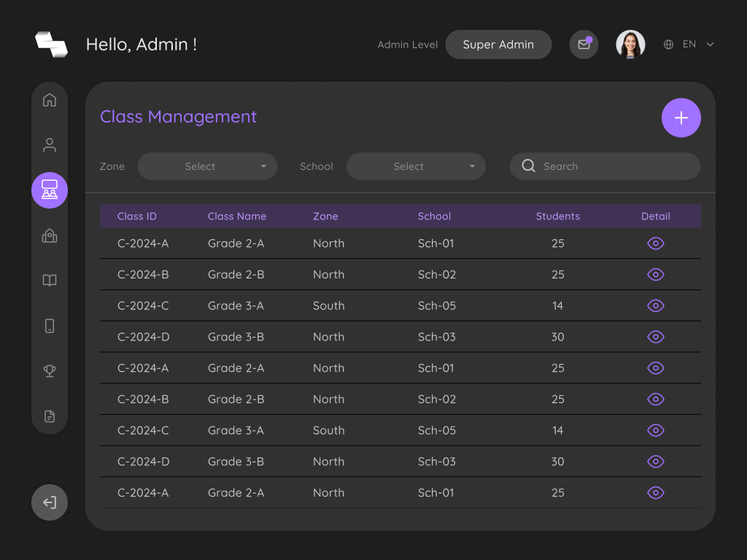
Task: Open the school building sidebar icon
Action: [50, 236]
